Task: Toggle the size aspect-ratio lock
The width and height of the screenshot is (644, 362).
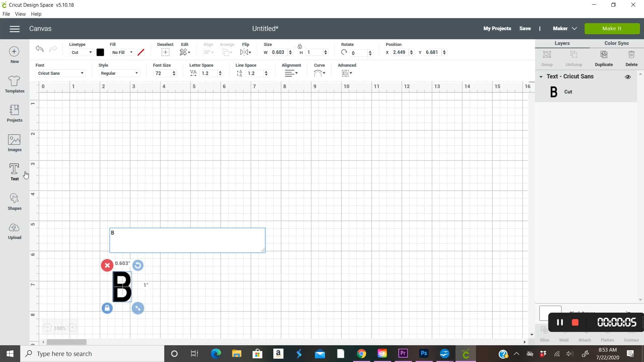Action: tap(300, 46)
